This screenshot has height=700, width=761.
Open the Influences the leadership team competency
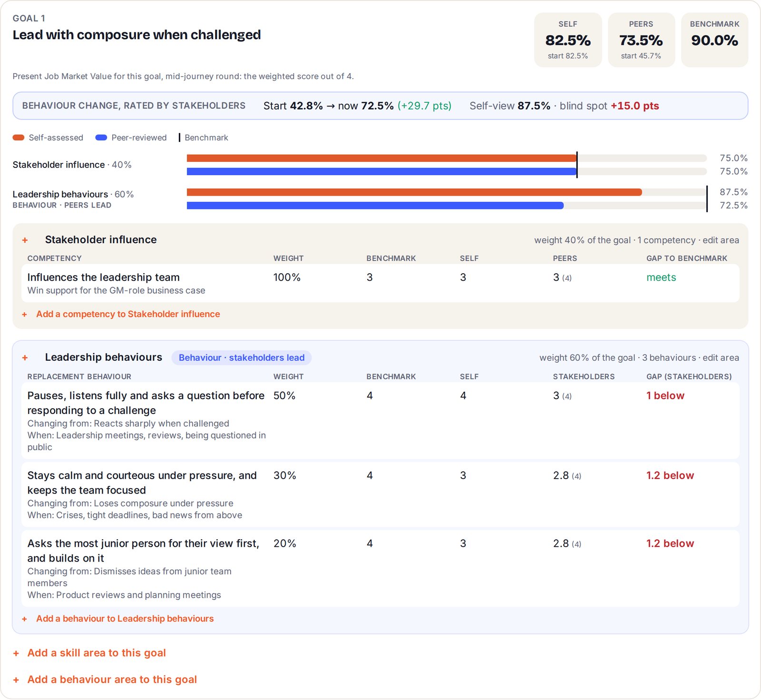[380, 283]
